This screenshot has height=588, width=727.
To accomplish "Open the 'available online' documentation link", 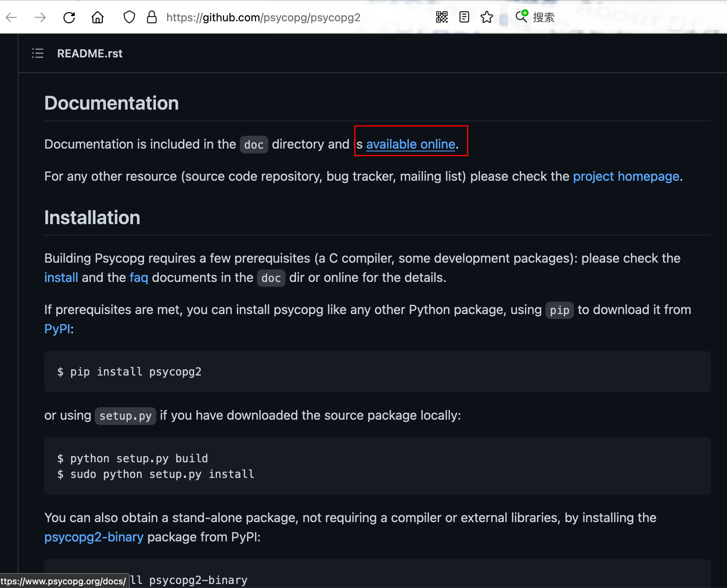I will (x=410, y=144).
